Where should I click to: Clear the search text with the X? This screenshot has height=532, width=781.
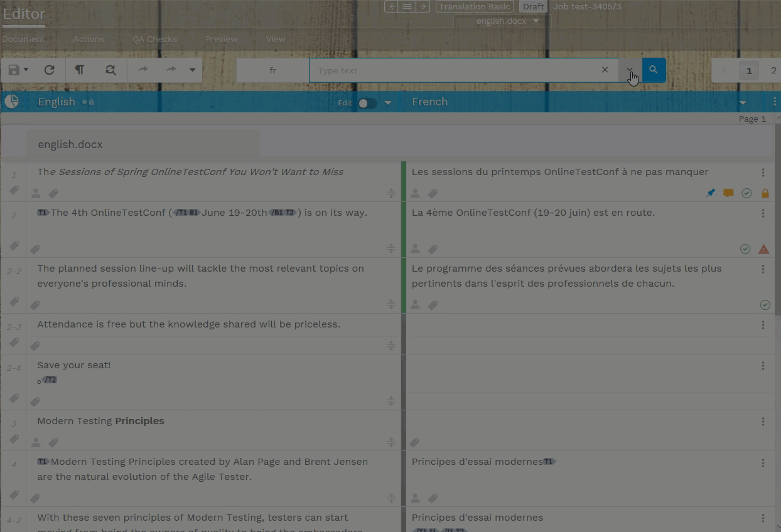(x=605, y=70)
